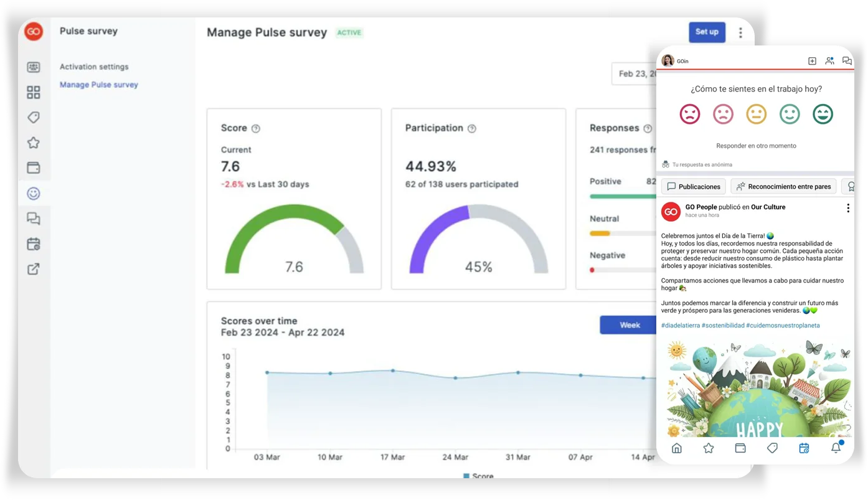Click the 17 Mar data point on chart
Screen dimensions: 868x500
pos(393,370)
